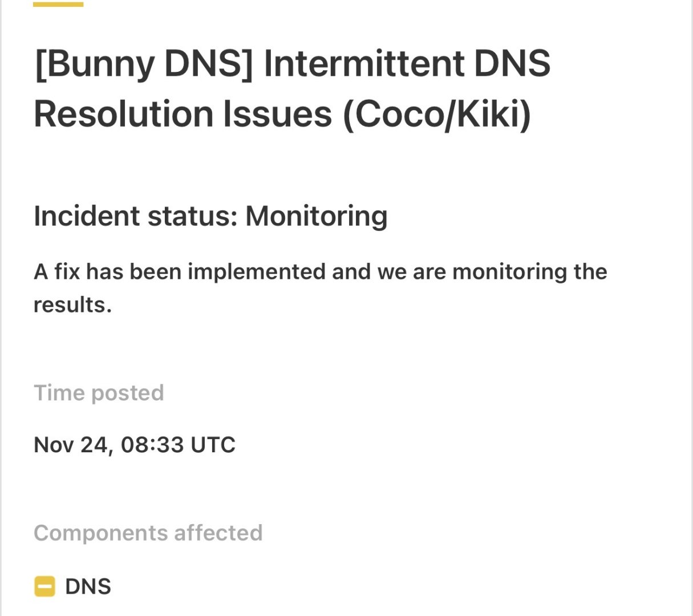Image resolution: width=693 pixels, height=616 pixels.
Task: Click the word "Components" in the gray label
Action: pyautogui.click(x=101, y=533)
